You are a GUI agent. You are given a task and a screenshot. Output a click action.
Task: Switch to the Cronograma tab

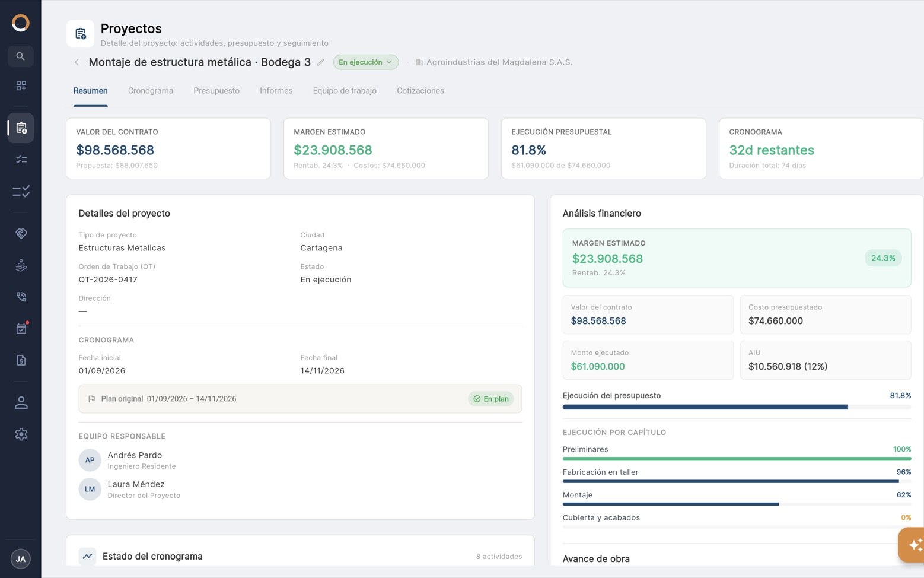tap(151, 91)
